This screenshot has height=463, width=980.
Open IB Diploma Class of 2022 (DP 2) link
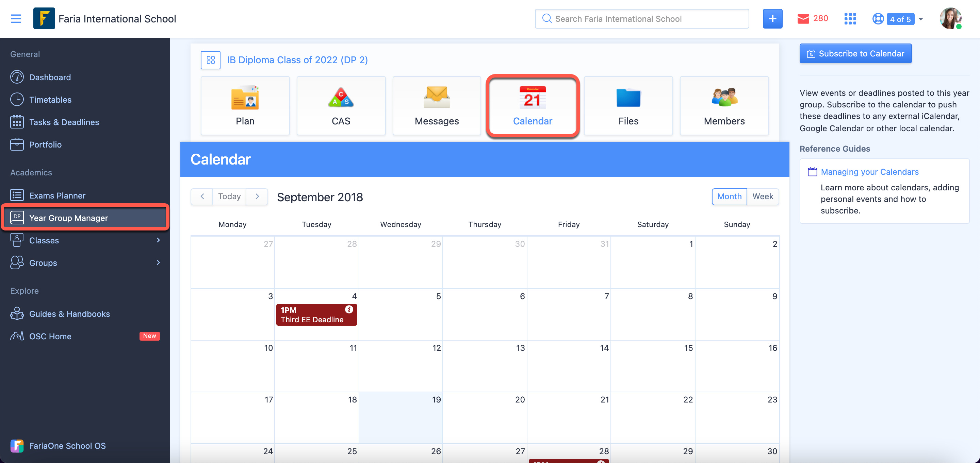[x=297, y=60]
